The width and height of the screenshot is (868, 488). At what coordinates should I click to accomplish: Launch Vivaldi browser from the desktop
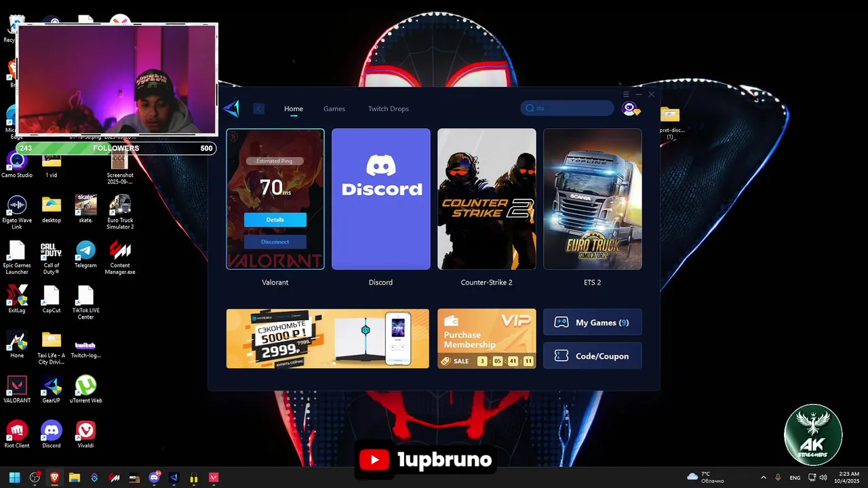click(x=85, y=434)
